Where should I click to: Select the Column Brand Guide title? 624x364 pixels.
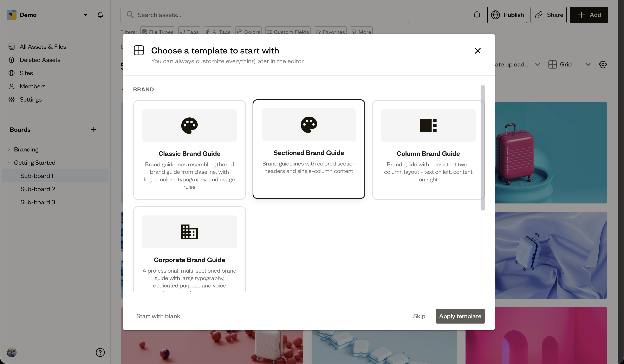[x=428, y=154]
